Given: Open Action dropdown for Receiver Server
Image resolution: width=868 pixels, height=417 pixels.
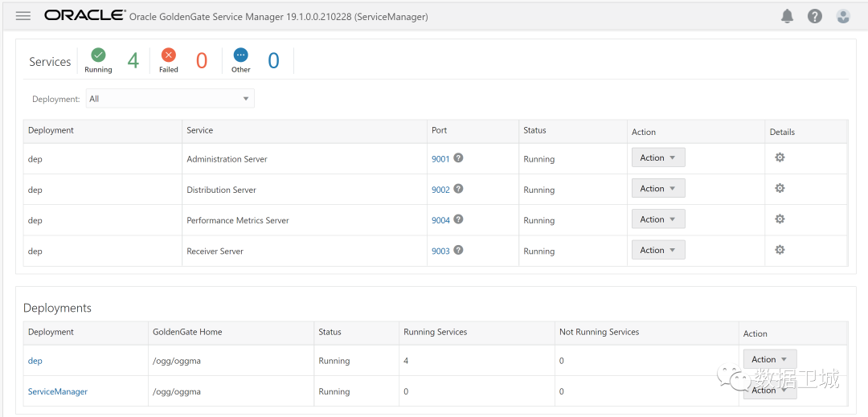Looking at the screenshot, I should pyautogui.click(x=658, y=250).
